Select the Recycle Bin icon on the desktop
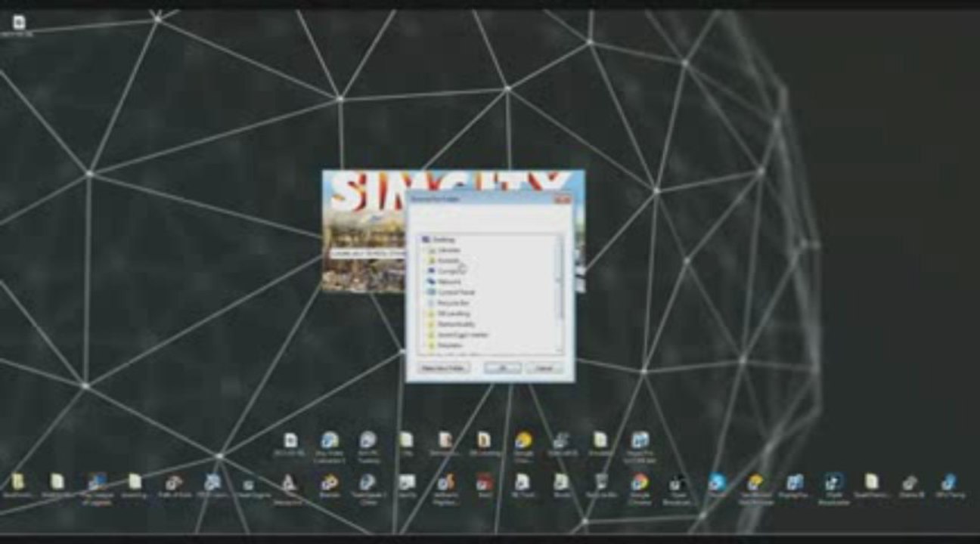Image resolution: width=980 pixels, height=544 pixels. click(600, 486)
